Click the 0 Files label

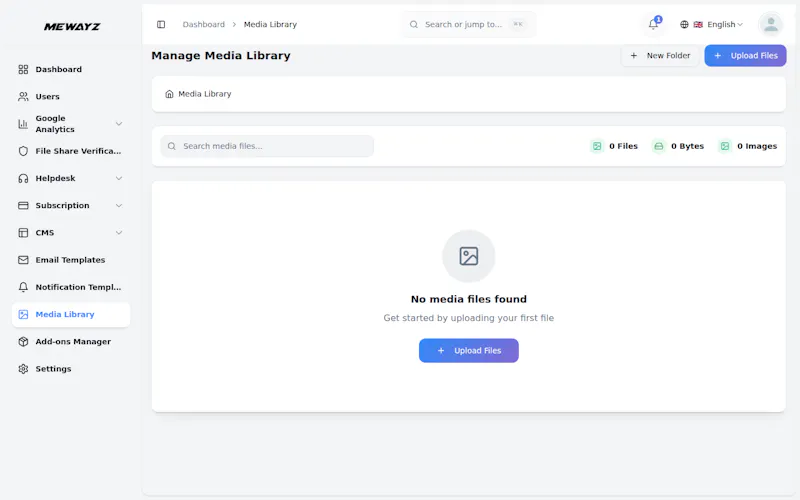[x=623, y=146]
